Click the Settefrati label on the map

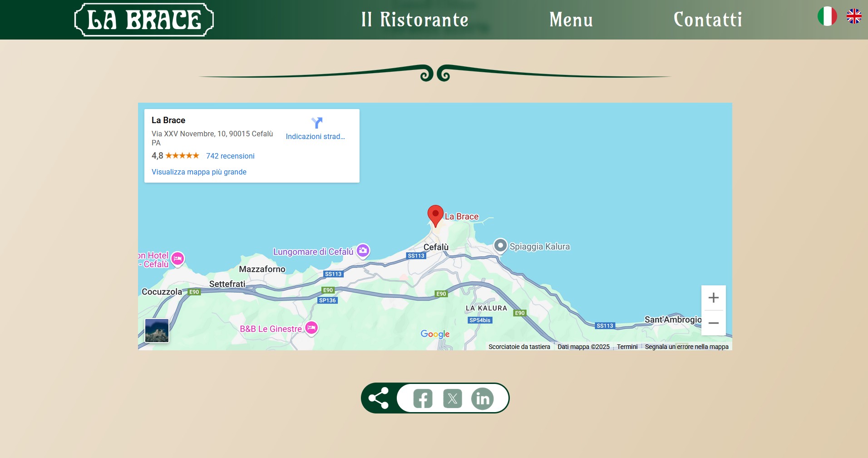point(227,284)
